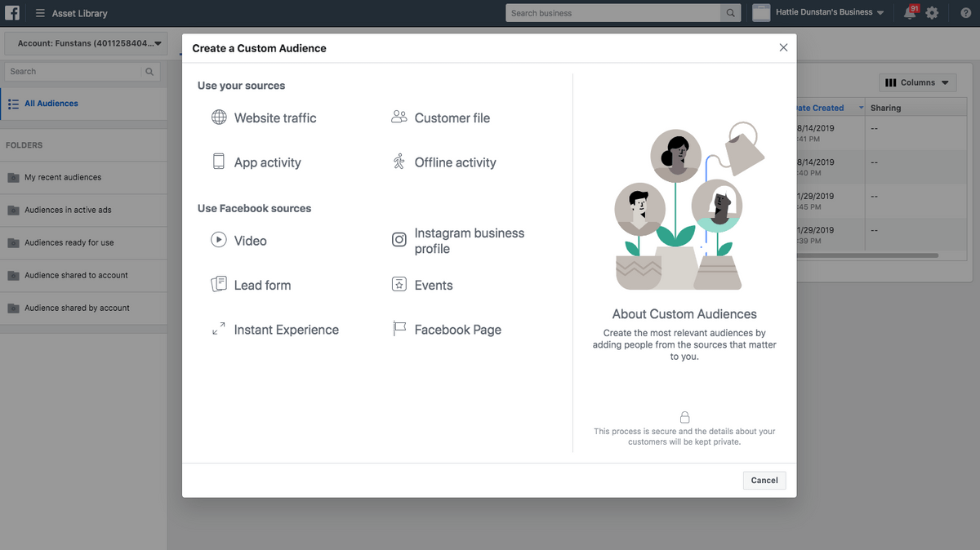Screen dimensions: 980x550
Task: Click the Search business input field
Action: tap(614, 13)
